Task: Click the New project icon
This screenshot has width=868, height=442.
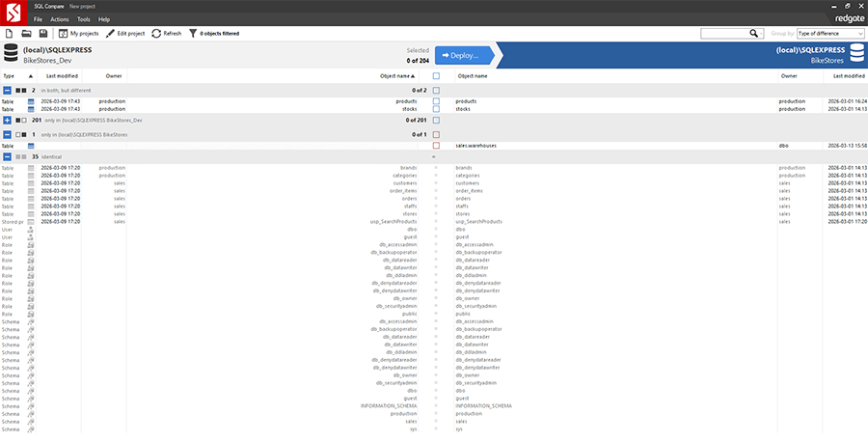Action: [x=9, y=33]
